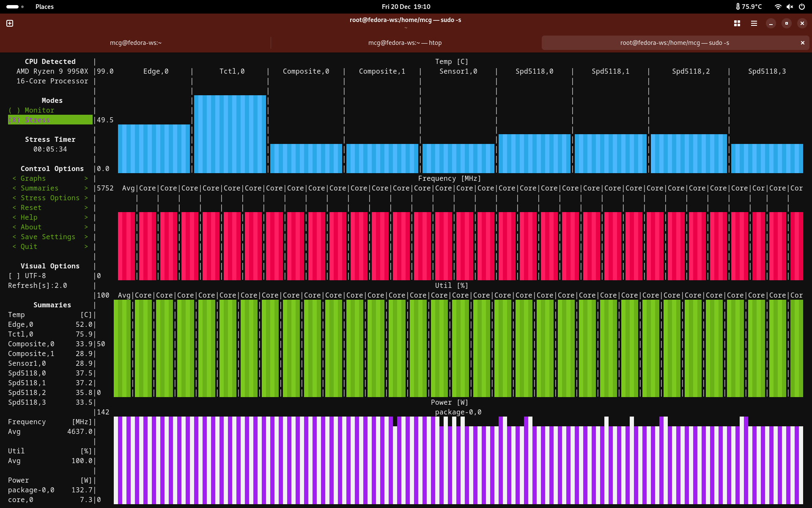Open the terminal hamburger menu
Image resolution: width=812 pixels, height=508 pixels.
pyautogui.click(x=754, y=23)
